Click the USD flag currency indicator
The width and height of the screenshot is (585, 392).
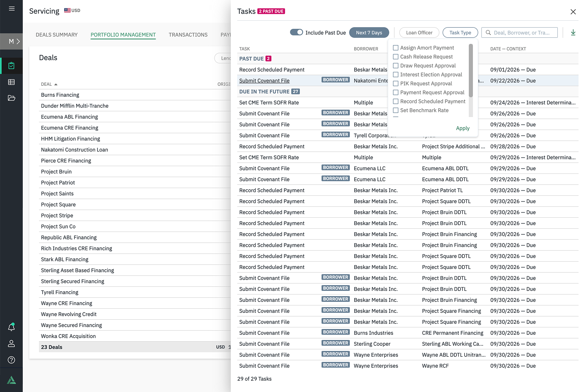pos(72,11)
